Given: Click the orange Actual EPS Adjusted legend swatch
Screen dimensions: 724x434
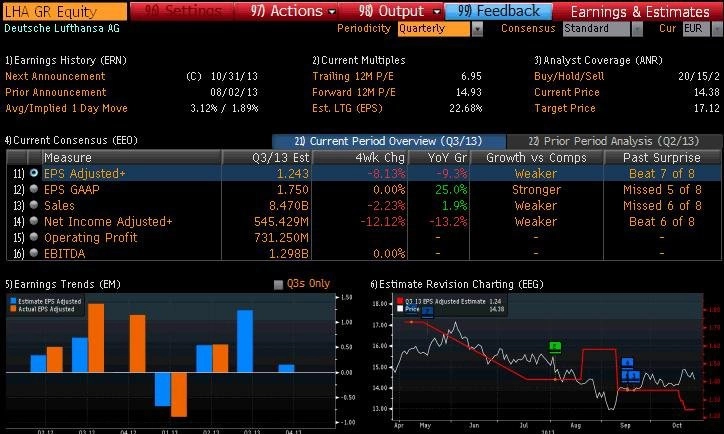Looking at the screenshot, I should coord(13,309).
